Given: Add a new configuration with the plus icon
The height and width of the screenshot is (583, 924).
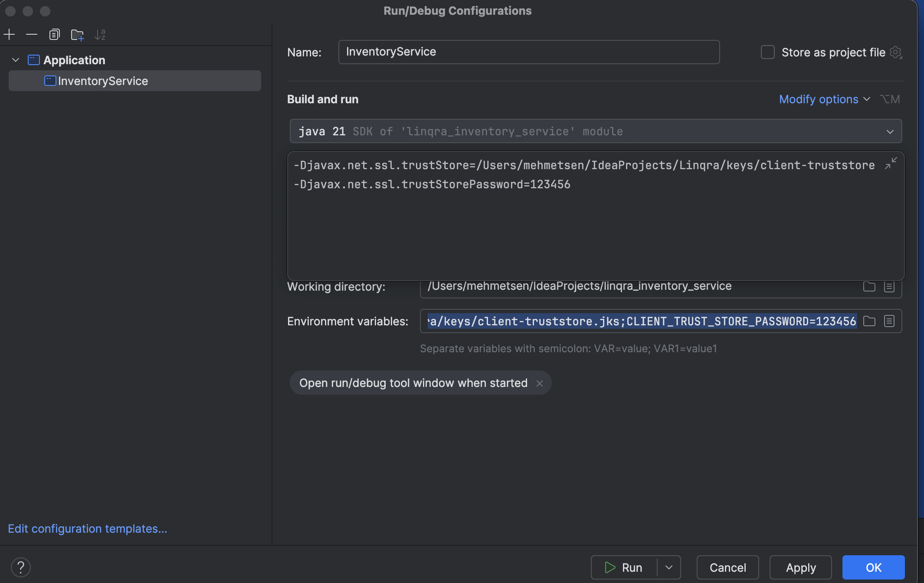Looking at the screenshot, I should [x=9, y=34].
